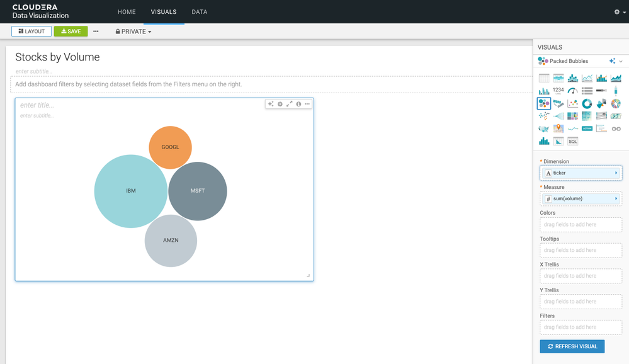The width and height of the screenshot is (629, 364).
Task: Choose the Network graph visual type
Action: point(544,117)
